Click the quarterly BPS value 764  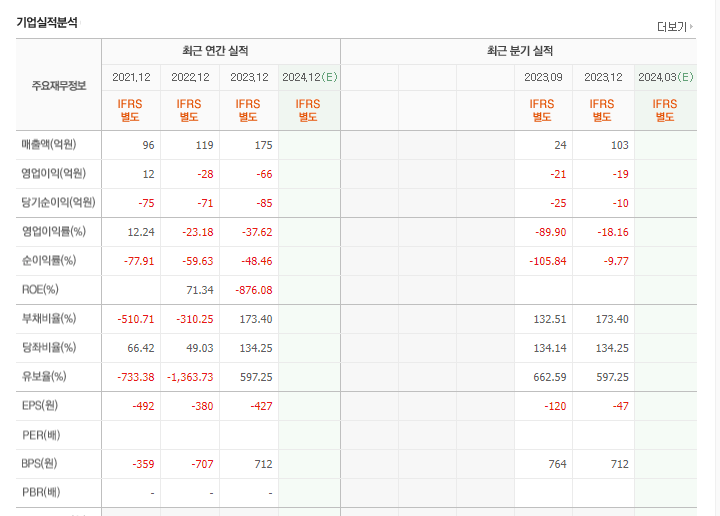tap(556, 464)
